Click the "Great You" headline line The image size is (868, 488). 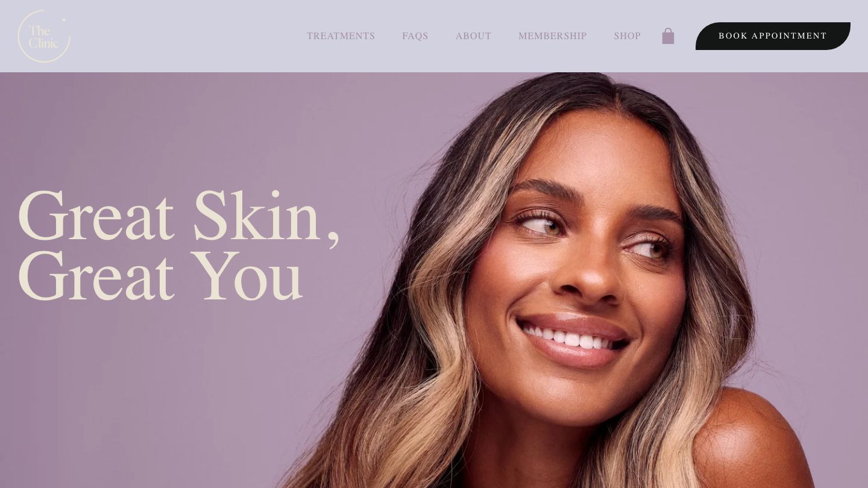(160, 276)
